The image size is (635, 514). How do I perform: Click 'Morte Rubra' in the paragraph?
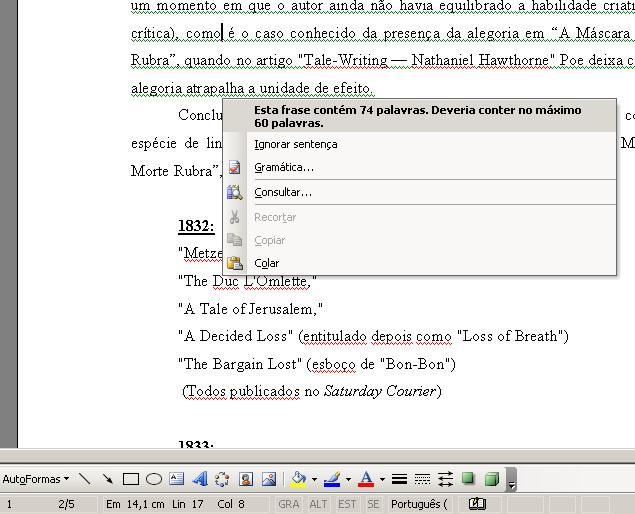coord(171,171)
